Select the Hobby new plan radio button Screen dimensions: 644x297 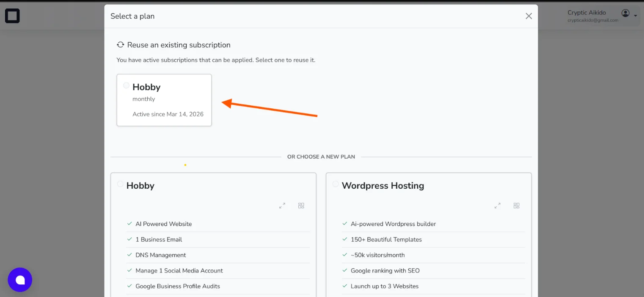pyautogui.click(x=120, y=184)
